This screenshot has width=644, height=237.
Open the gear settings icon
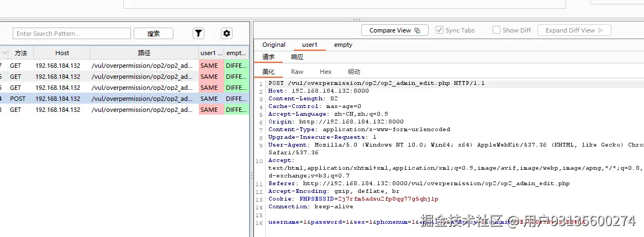tap(226, 34)
